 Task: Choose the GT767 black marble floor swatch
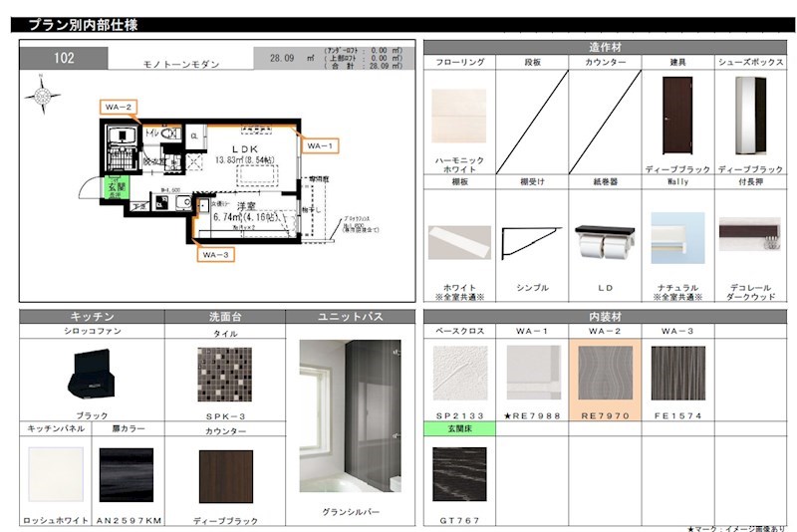point(459,474)
